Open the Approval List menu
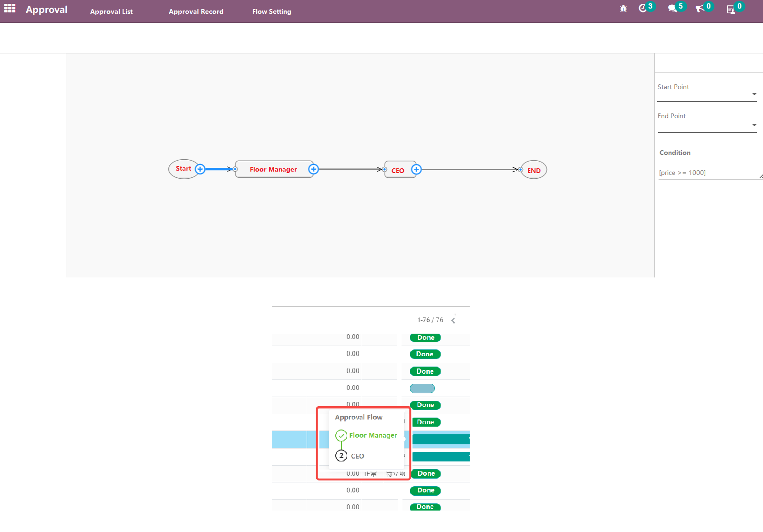This screenshot has height=532, width=763. 111,11
